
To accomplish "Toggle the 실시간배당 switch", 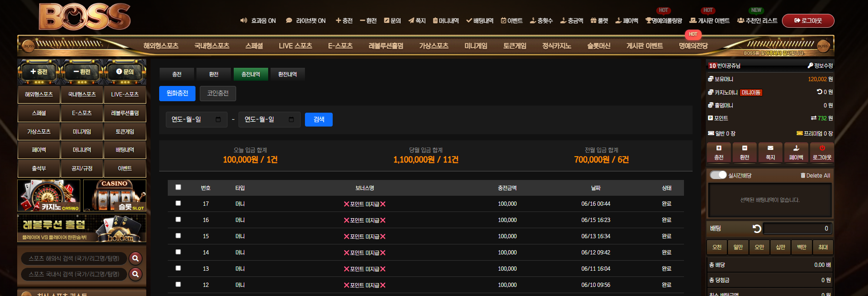I will pyautogui.click(x=718, y=175).
